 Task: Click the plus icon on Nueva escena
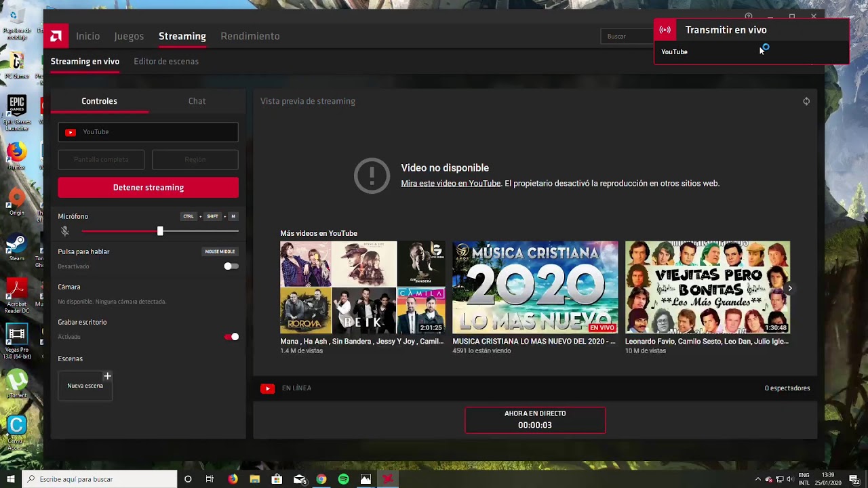click(107, 376)
